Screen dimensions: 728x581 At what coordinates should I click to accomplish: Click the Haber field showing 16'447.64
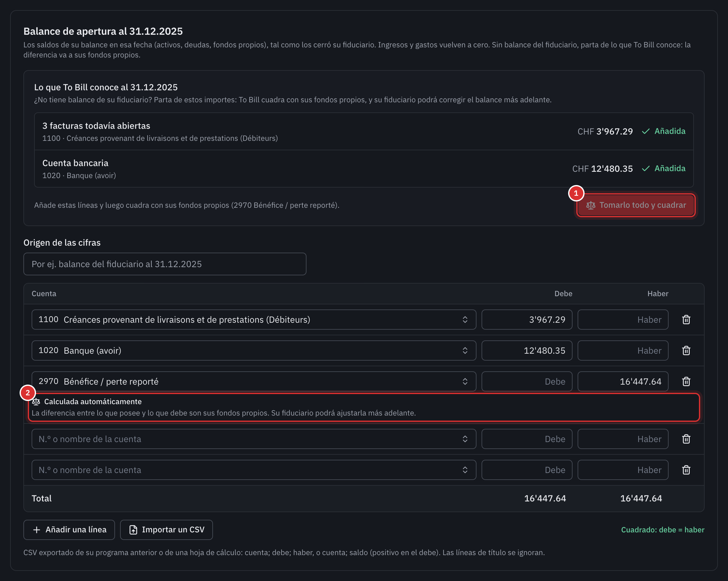point(623,382)
